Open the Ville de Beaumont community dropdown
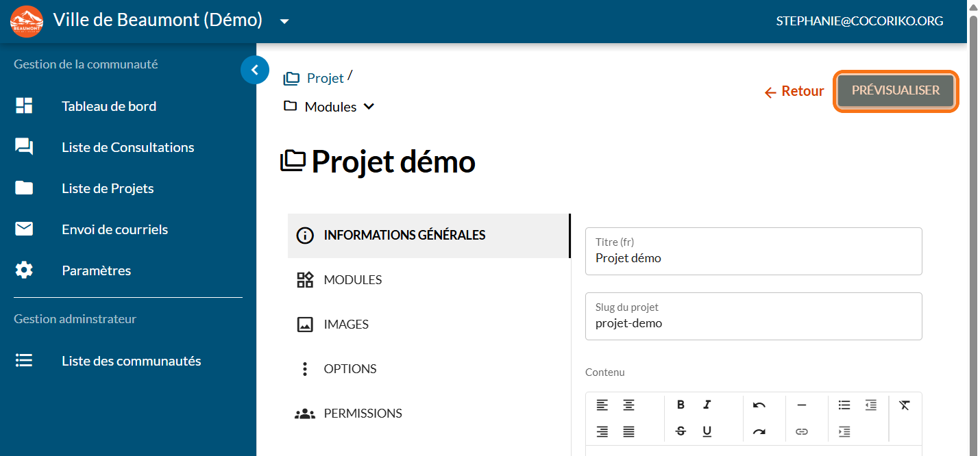Image resolution: width=980 pixels, height=456 pixels. (284, 21)
